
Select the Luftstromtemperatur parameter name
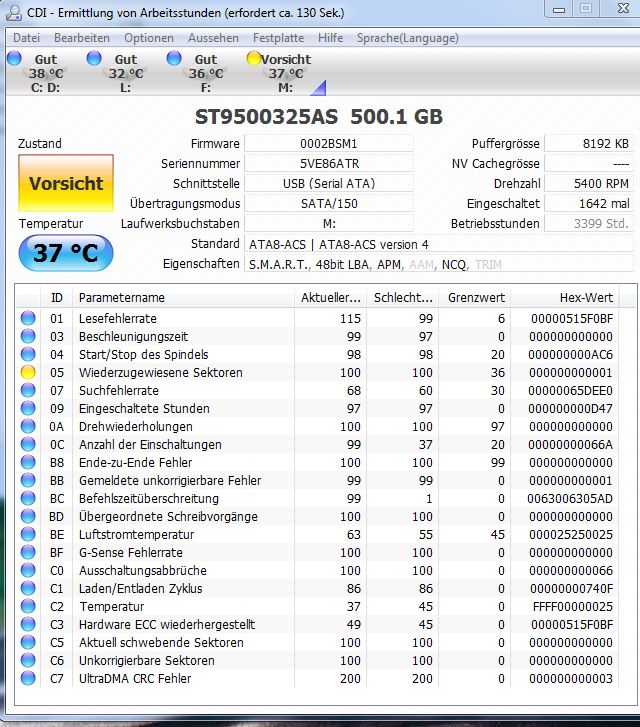click(x=136, y=535)
